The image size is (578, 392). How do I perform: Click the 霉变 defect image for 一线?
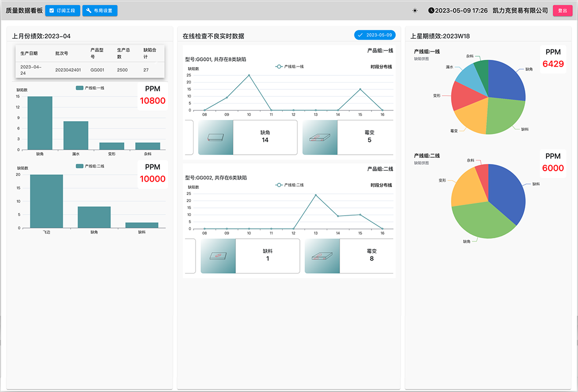pos(320,137)
